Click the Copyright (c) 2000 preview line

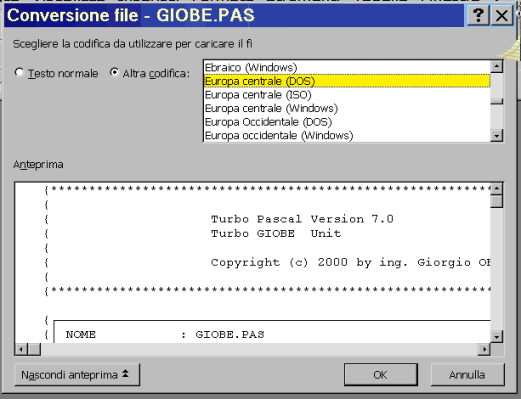351,263
